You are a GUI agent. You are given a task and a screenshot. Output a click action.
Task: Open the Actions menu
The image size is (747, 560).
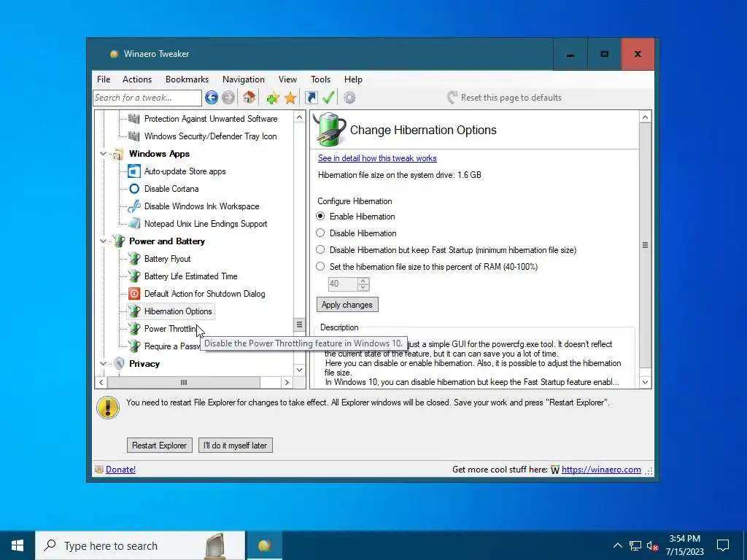click(x=137, y=79)
